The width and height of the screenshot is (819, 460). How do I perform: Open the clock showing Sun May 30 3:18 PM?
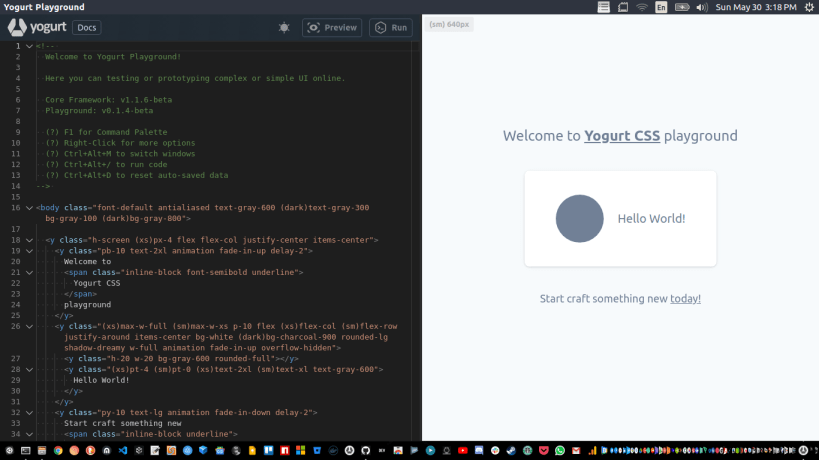click(756, 7)
